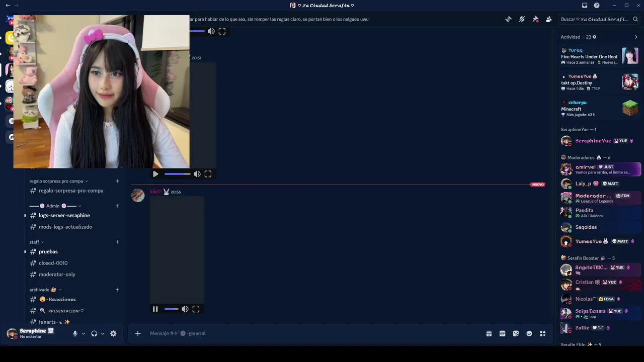Create channel in the archivado category
The image size is (644, 362).
click(x=117, y=290)
